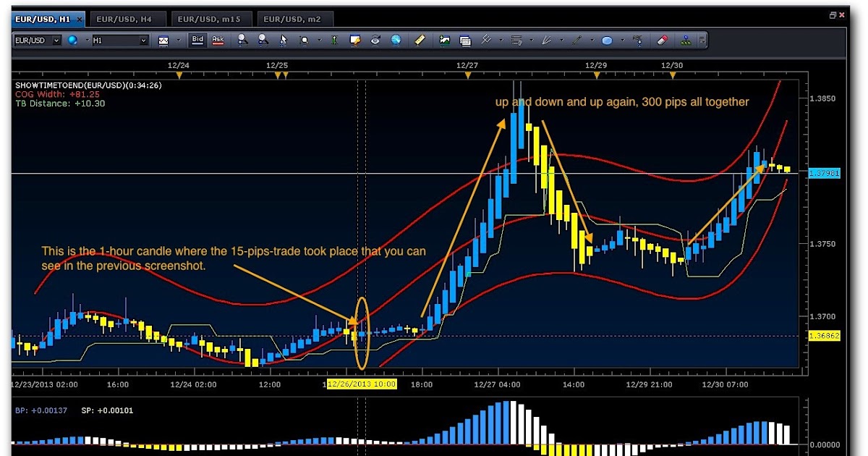Click the save chart as image icon
This screenshot has height=456, width=868.
click(445, 41)
